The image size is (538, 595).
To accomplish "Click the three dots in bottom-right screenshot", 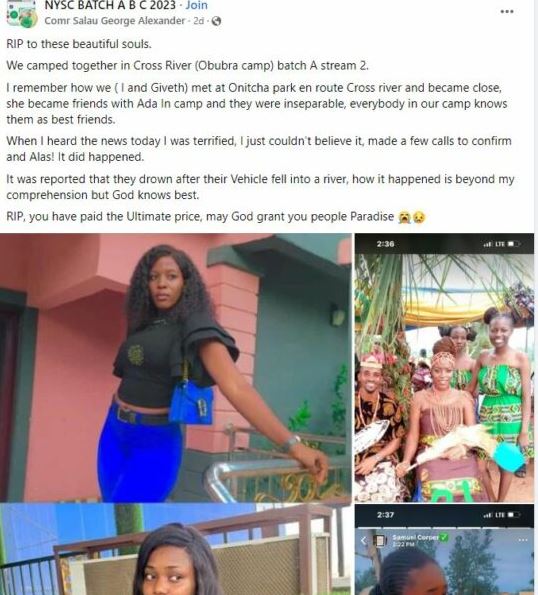I will (x=523, y=540).
